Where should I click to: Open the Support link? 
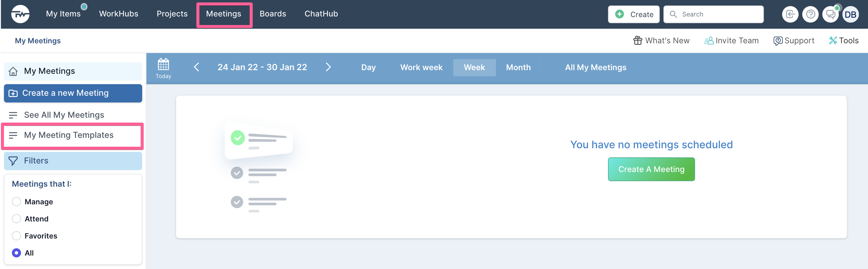794,41
